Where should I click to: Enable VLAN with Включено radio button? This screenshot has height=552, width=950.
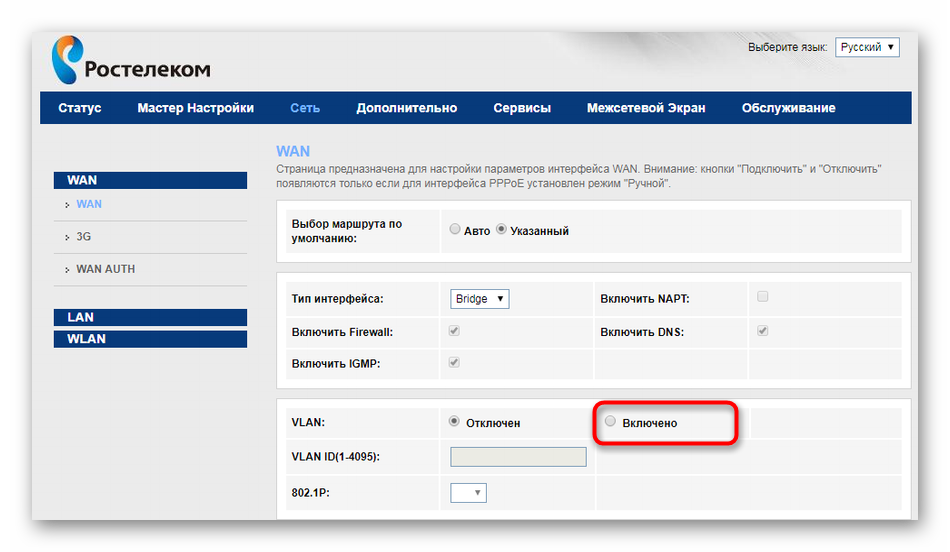point(611,422)
